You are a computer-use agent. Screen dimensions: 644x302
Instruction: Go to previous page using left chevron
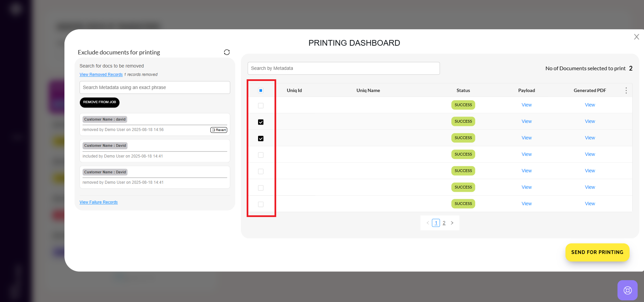(428, 223)
